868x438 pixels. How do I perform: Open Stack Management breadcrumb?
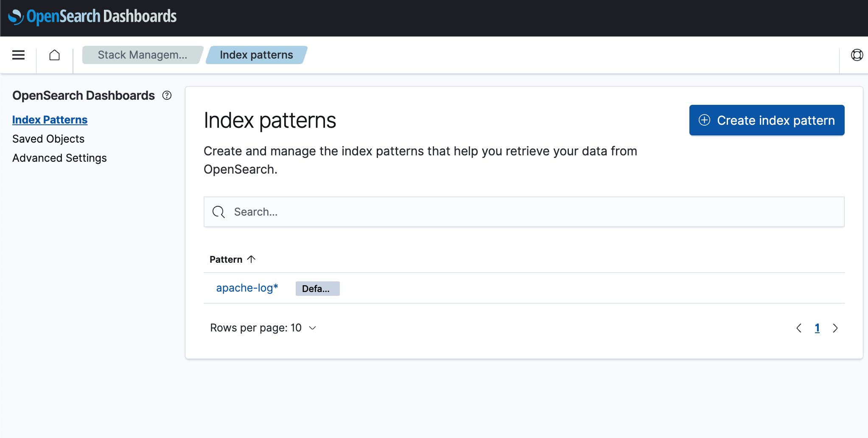click(x=142, y=55)
